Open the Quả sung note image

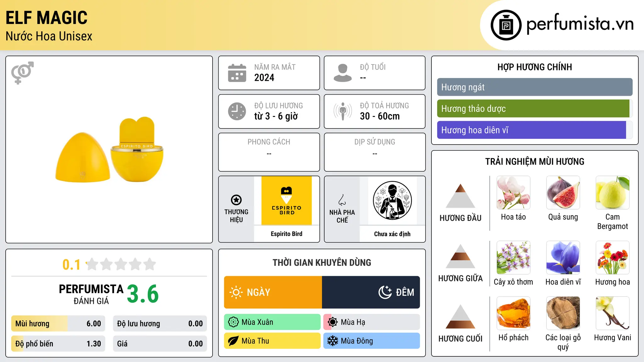[x=563, y=193]
